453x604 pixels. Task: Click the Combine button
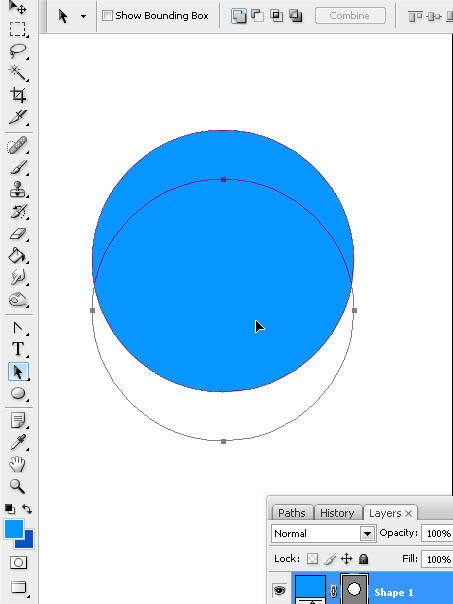pos(350,16)
